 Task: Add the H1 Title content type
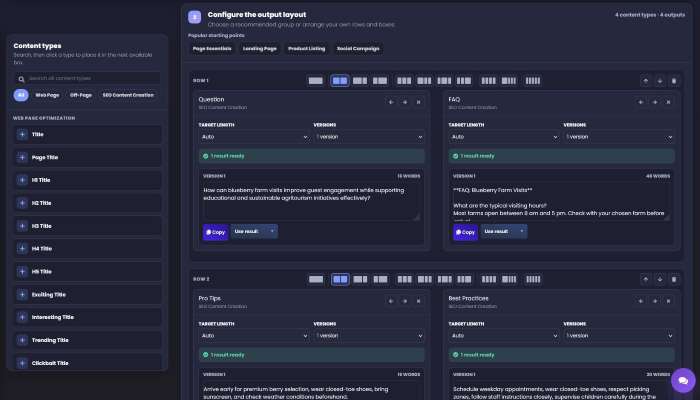coord(88,180)
